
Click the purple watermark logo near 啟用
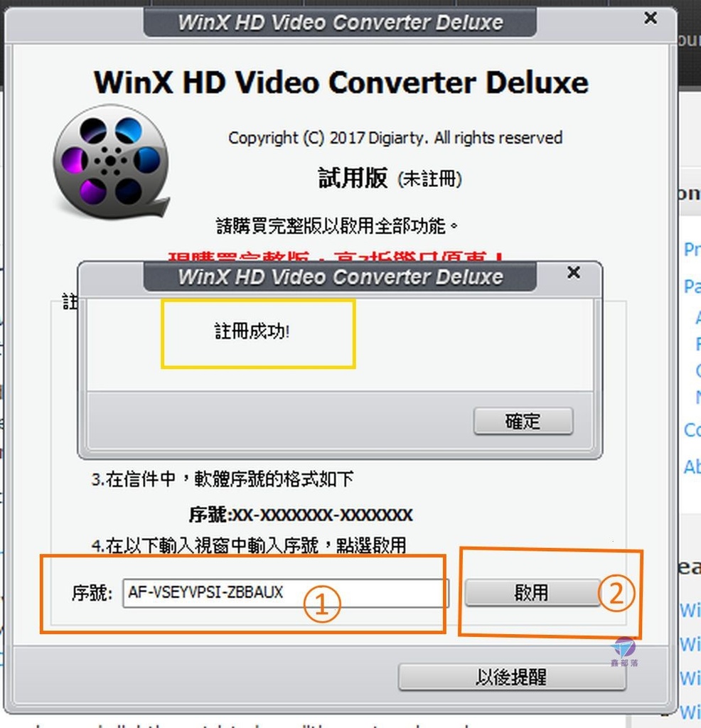click(624, 651)
